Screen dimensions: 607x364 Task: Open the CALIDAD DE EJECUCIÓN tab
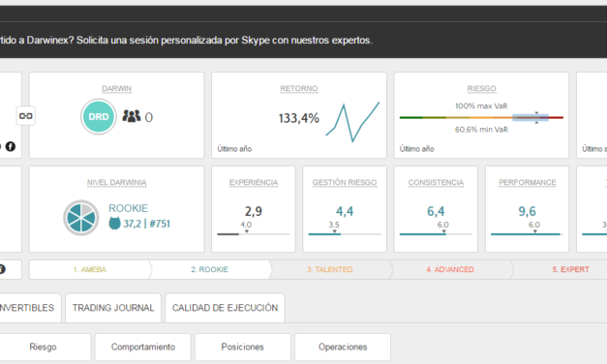[225, 308]
